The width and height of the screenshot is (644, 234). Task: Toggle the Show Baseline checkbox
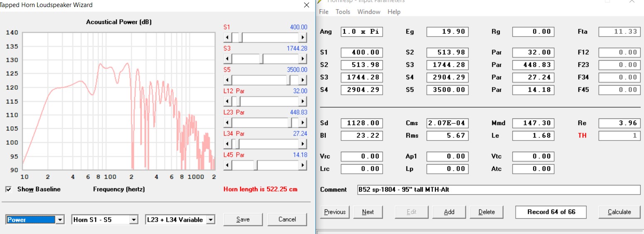tap(9, 189)
